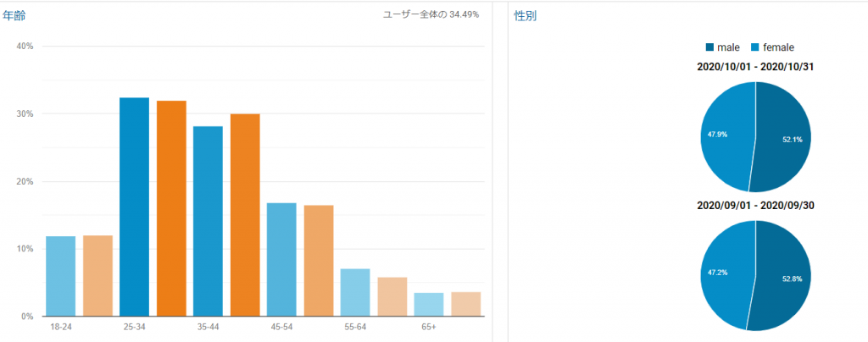This screenshot has height=342, width=868.
Task: Click the orange 45-54 age bar
Action: (319, 261)
